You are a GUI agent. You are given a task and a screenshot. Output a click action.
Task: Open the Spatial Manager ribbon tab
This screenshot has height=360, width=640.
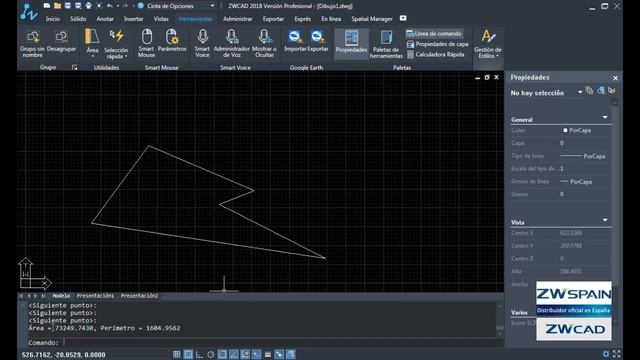[372, 19]
